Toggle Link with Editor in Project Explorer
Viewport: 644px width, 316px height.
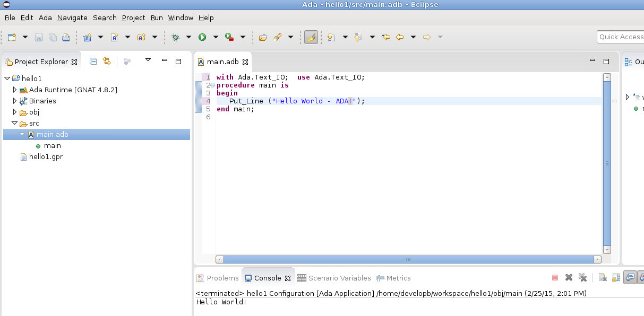click(x=107, y=62)
